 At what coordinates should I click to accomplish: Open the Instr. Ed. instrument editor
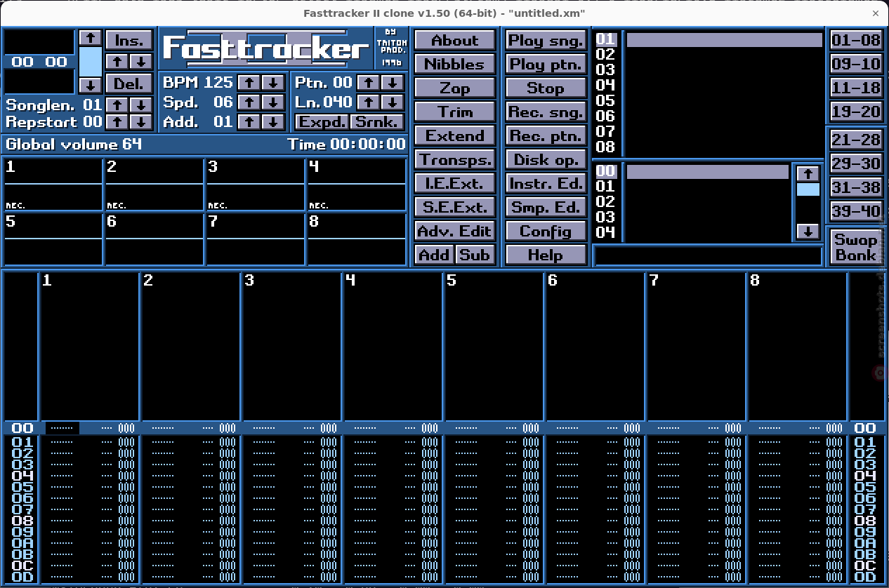tap(546, 183)
